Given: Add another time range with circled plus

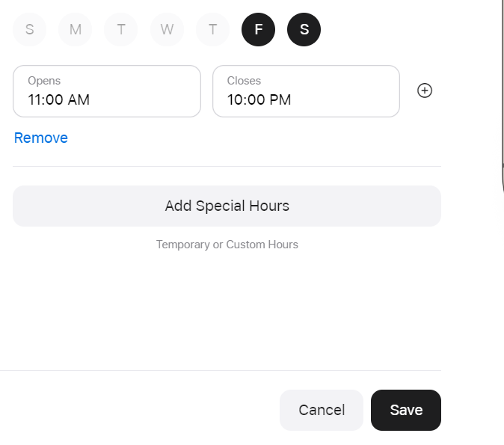Looking at the screenshot, I should click(x=425, y=90).
